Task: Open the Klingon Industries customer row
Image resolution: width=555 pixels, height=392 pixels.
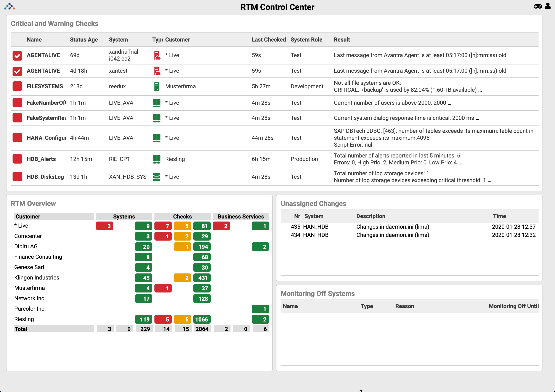Action: pyautogui.click(x=37, y=278)
